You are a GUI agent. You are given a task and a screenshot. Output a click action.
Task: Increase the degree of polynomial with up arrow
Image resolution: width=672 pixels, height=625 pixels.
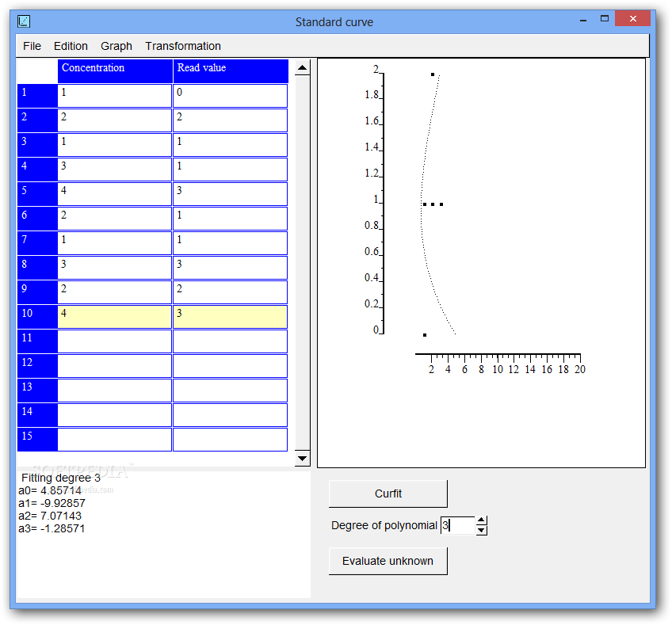pos(481,520)
